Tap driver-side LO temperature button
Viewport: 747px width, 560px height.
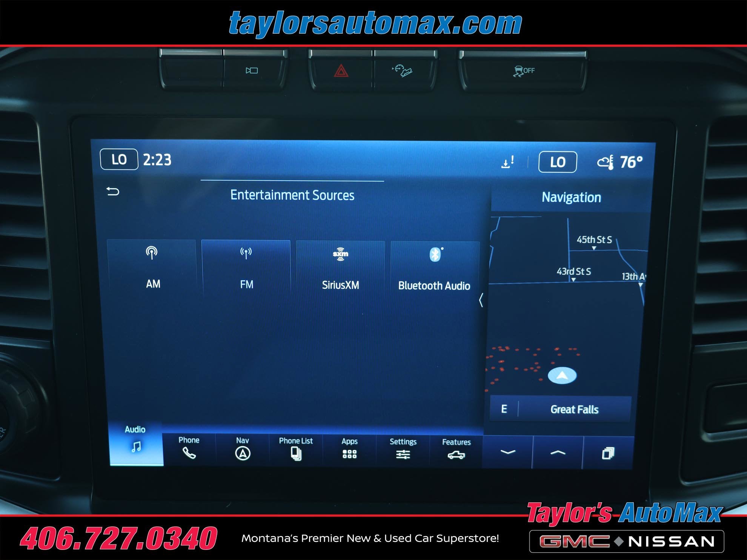pyautogui.click(x=119, y=160)
